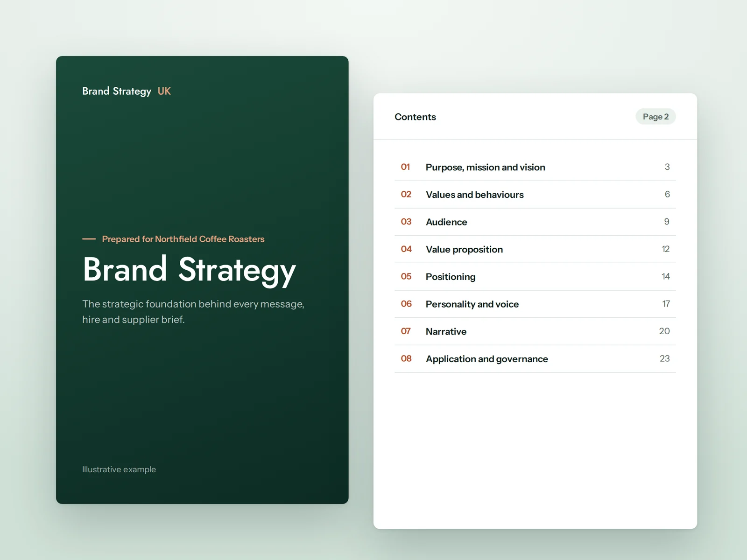Click the 'Contents' heading
The image size is (747, 560).
click(x=415, y=117)
